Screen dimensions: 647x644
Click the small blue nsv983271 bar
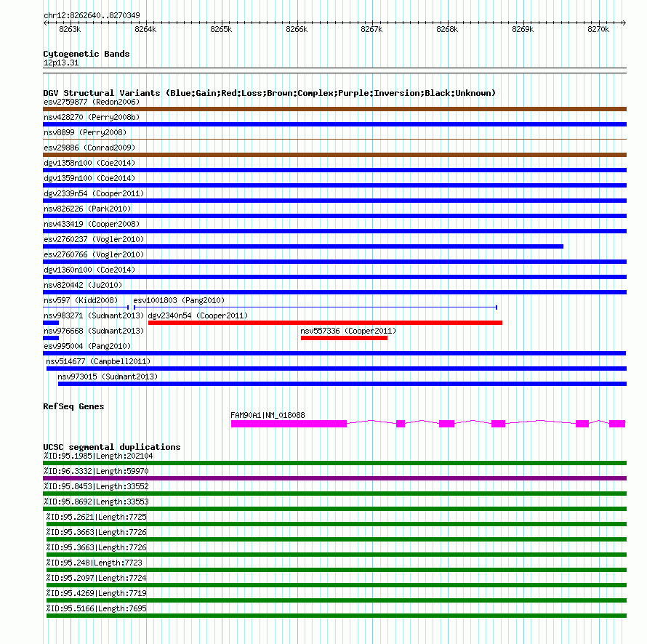[51, 323]
